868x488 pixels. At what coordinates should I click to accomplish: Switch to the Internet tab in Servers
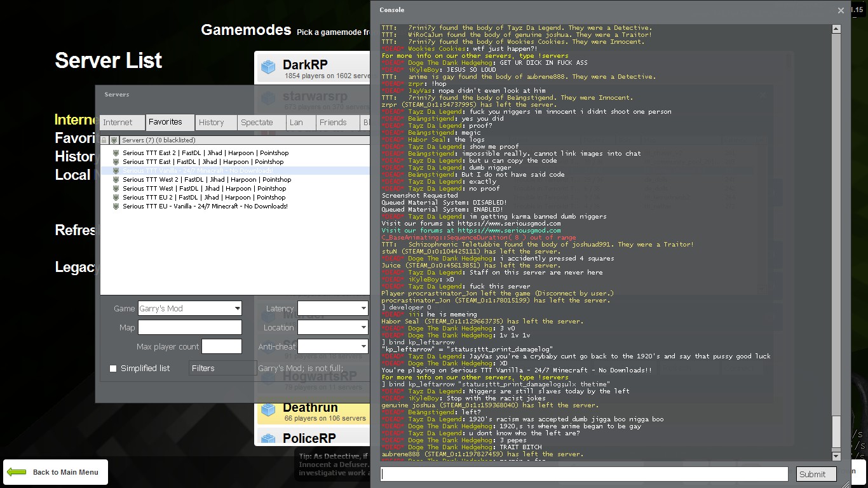pos(118,123)
